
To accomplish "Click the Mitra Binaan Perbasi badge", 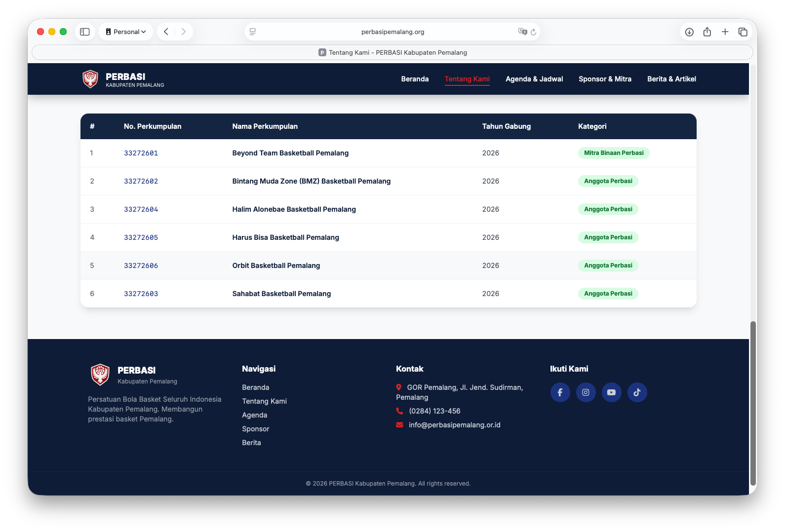I will pyautogui.click(x=613, y=153).
